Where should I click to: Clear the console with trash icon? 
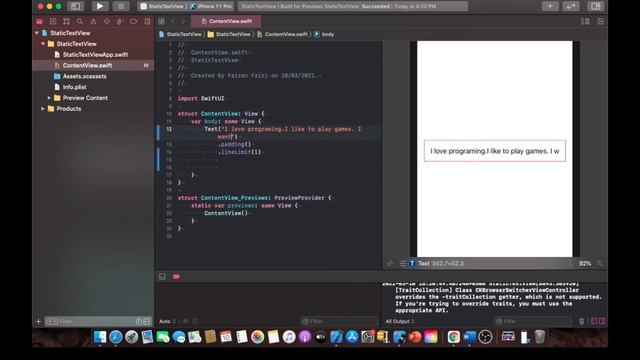[x=582, y=322]
